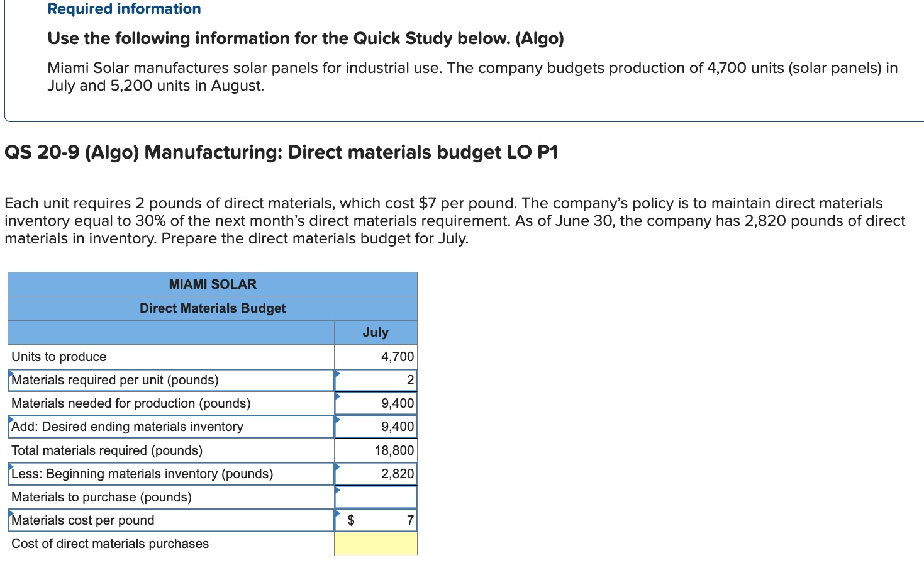Click the blue triangle beside the 9,400 production cell
Screen dimensions: 924x570
(x=338, y=397)
